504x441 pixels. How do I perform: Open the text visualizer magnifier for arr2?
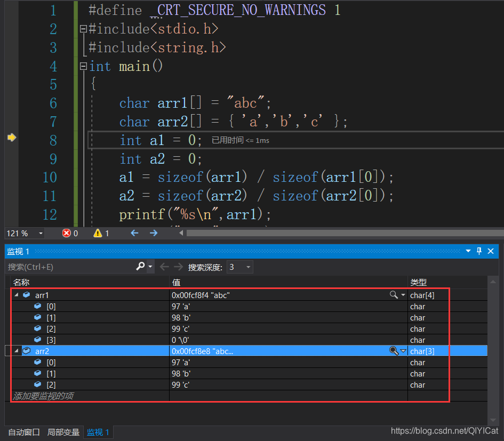click(x=394, y=351)
